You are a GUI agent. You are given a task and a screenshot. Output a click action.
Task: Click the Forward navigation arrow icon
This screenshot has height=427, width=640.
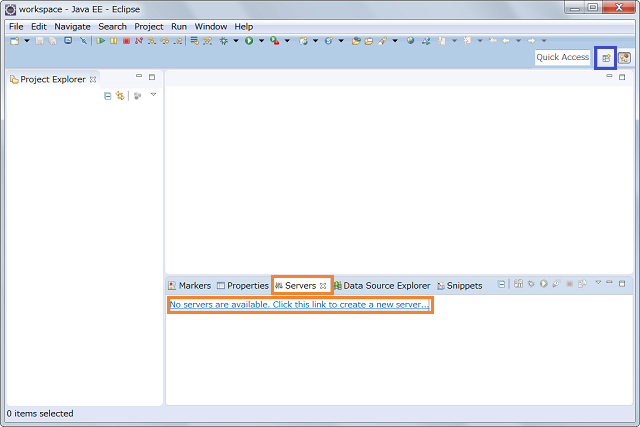point(531,41)
